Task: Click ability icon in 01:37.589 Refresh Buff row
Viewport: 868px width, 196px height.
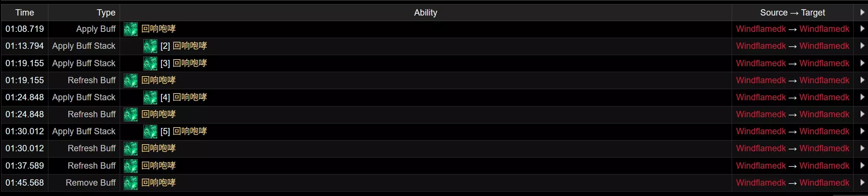Action: [131, 166]
